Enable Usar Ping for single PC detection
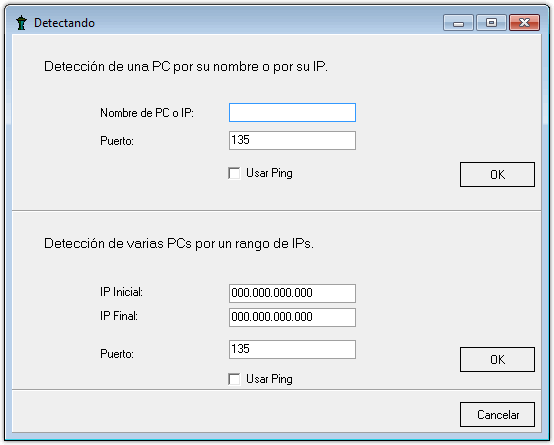The width and height of the screenshot is (554, 445). pyautogui.click(x=234, y=173)
